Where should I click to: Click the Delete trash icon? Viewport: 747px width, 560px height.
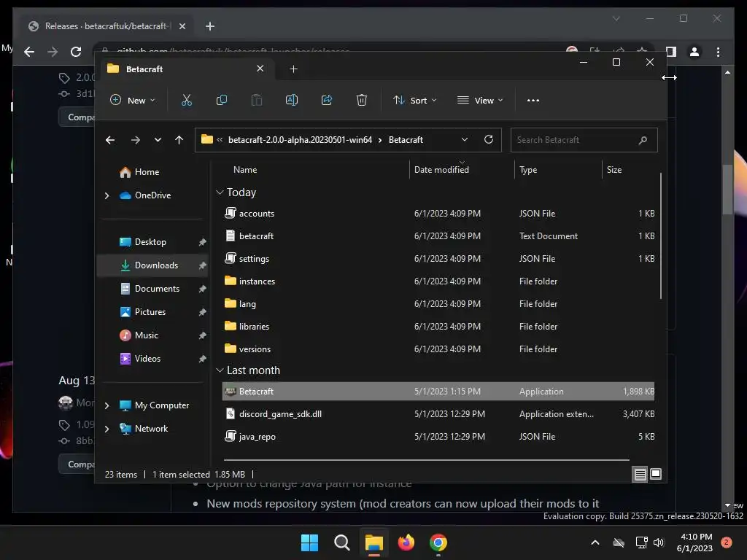362,101
